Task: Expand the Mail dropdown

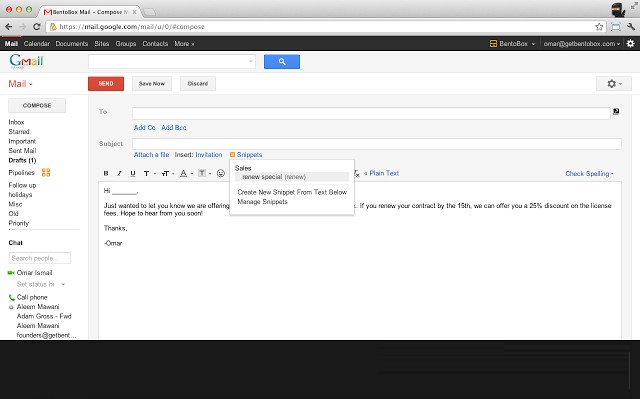Action: pyautogui.click(x=20, y=84)
